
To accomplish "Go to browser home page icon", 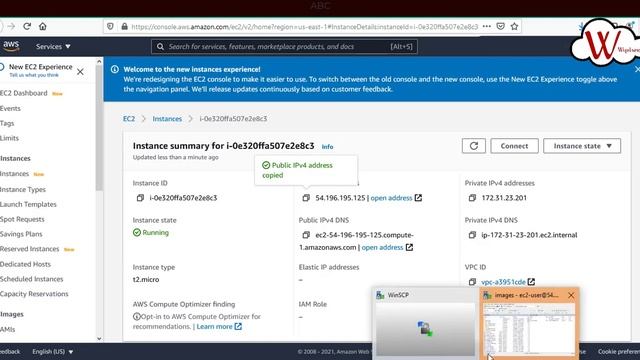I will point(43,27).
